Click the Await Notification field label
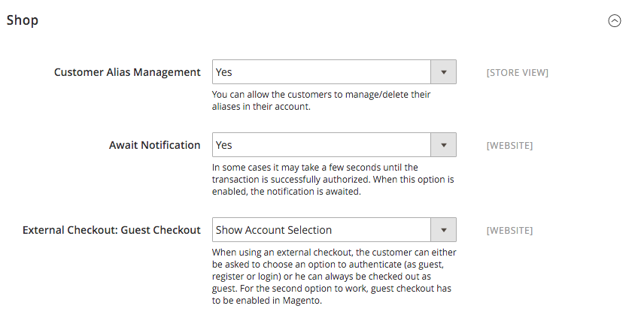 154,145
